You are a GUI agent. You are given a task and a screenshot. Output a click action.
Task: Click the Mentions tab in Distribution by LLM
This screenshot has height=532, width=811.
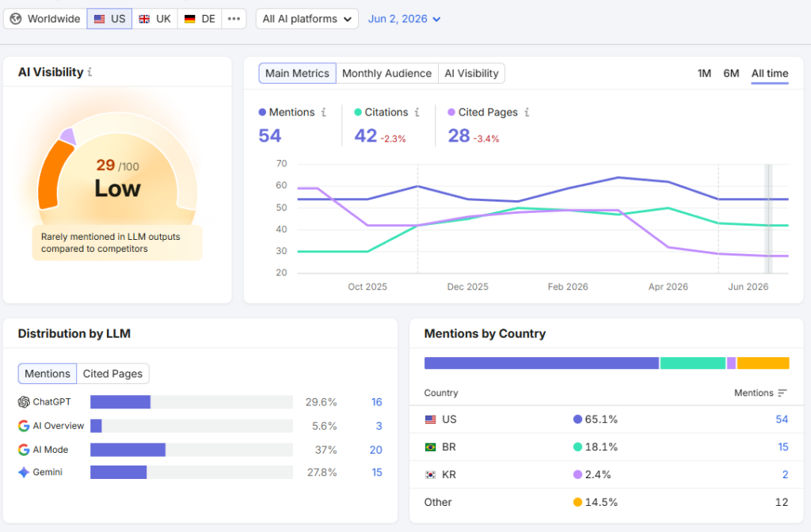48,374
